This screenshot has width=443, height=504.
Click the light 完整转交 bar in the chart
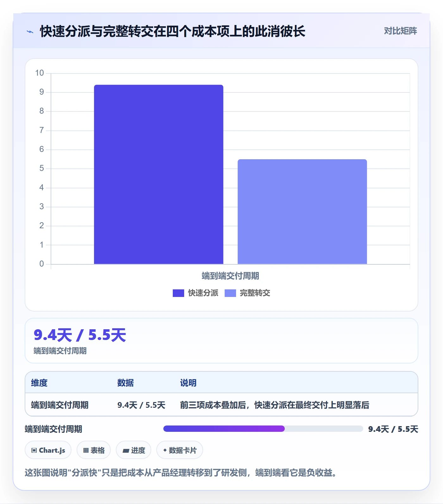tap(302, 211)
